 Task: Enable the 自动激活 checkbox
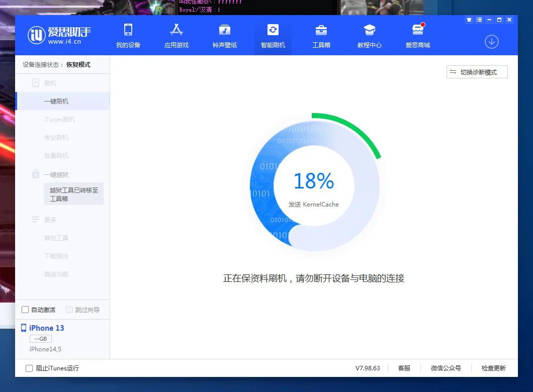pyautogui.click(x=25, y=310)
